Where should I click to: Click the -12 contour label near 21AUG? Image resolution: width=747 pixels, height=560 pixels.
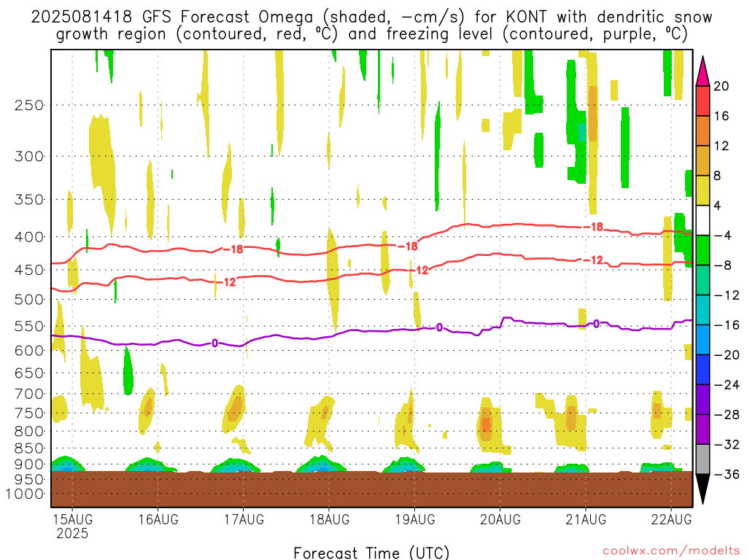[594, 260]
